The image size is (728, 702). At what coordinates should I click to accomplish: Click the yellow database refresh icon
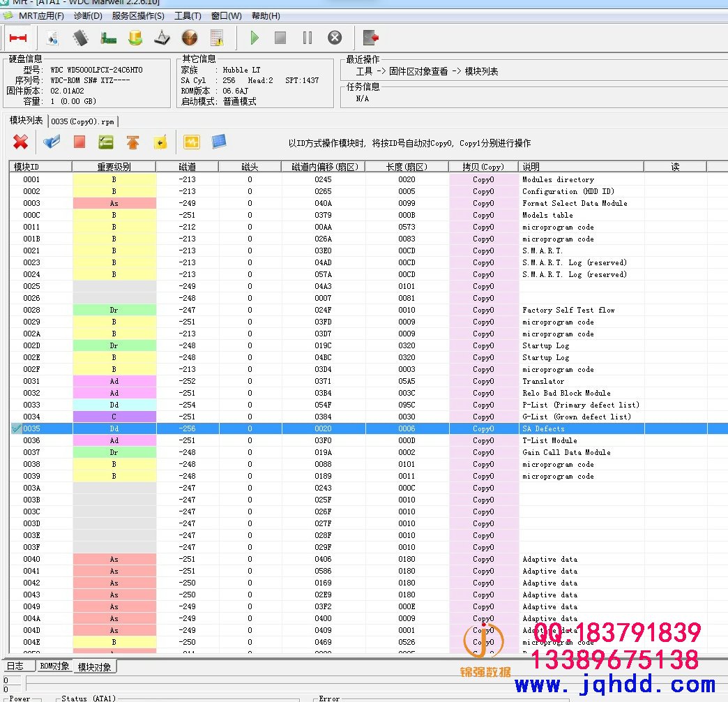point(135,38)
